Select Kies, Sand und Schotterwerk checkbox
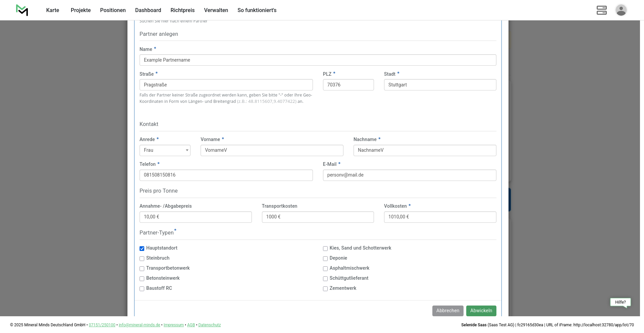The image size is (644, 333). click(x=325, y=249)
